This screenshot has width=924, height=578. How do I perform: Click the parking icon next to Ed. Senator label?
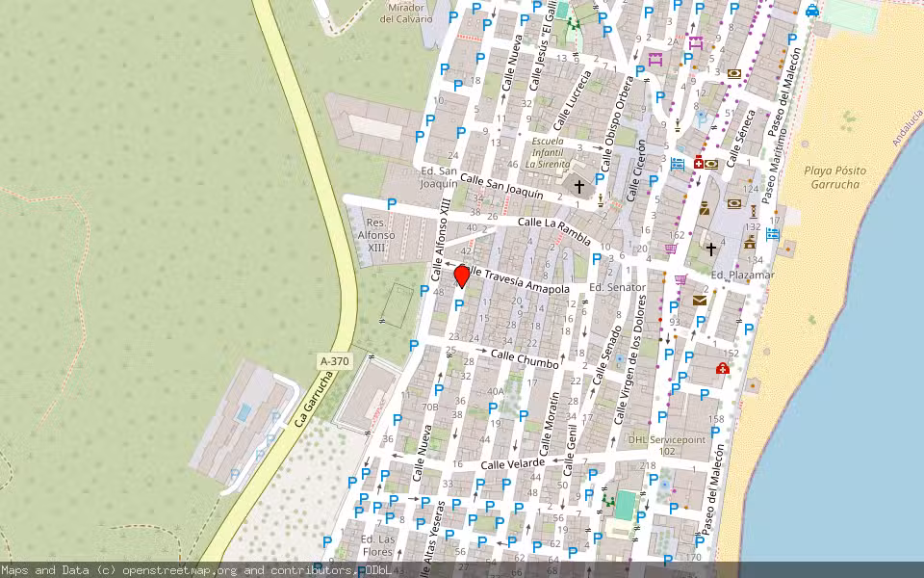[597, 258]
